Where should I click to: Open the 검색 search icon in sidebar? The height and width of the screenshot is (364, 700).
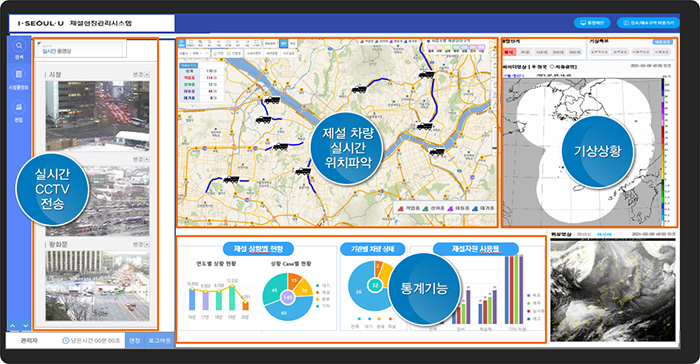(19, 46)
